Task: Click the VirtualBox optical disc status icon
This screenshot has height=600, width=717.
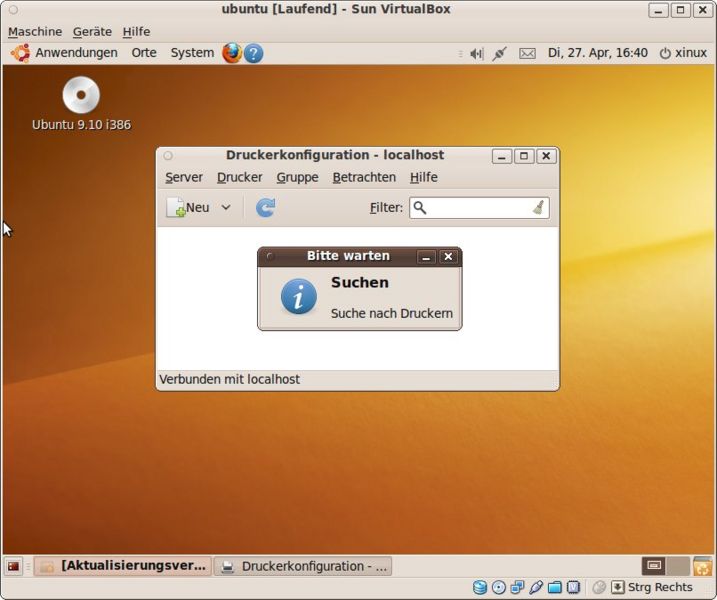Action: pyautogui.click(x=498, y=587)
